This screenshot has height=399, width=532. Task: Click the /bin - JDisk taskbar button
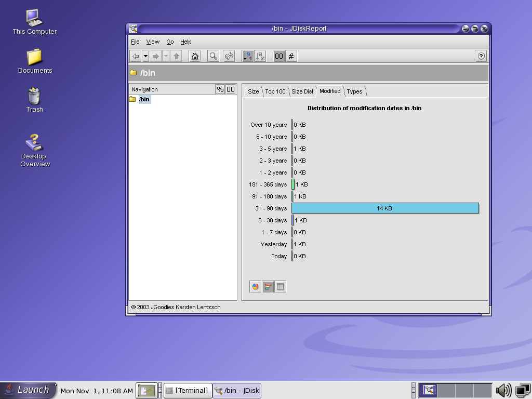237,391
